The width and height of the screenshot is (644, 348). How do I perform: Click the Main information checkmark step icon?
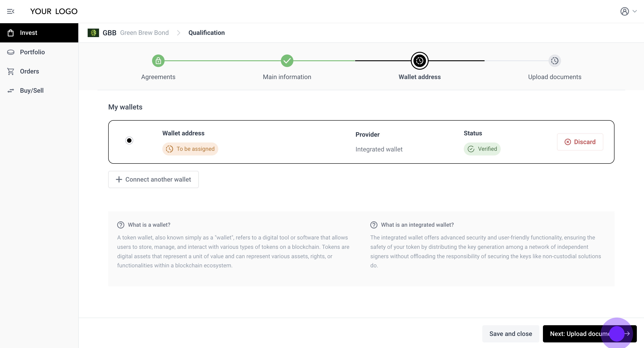[287, 61]
